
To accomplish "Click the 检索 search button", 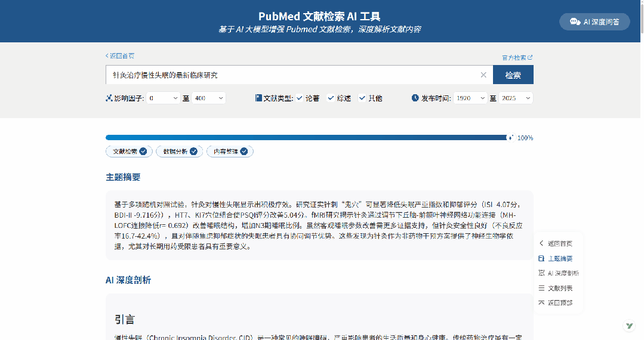I will [x=513, y=75].
